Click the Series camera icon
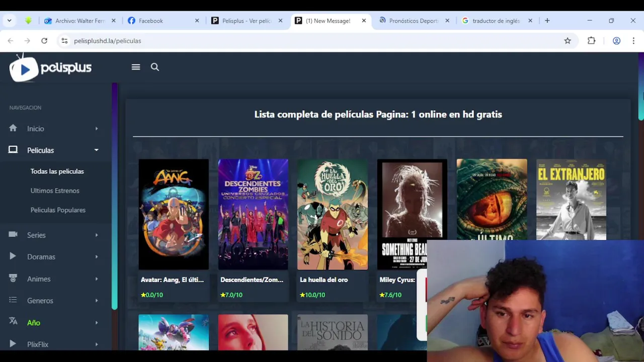Screen dimensions: 644x362 tap(13, 235)
